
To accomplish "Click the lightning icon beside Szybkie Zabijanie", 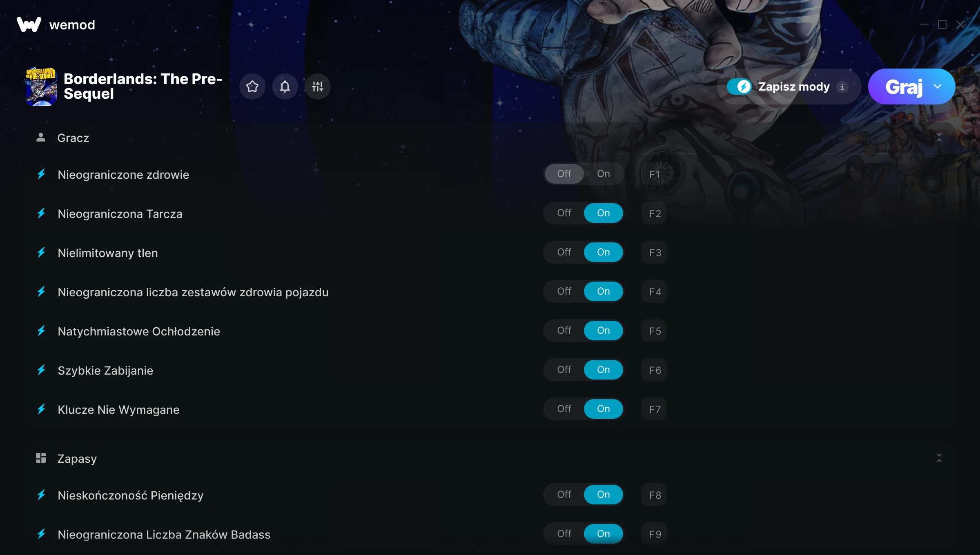I will tap(41, 370).
